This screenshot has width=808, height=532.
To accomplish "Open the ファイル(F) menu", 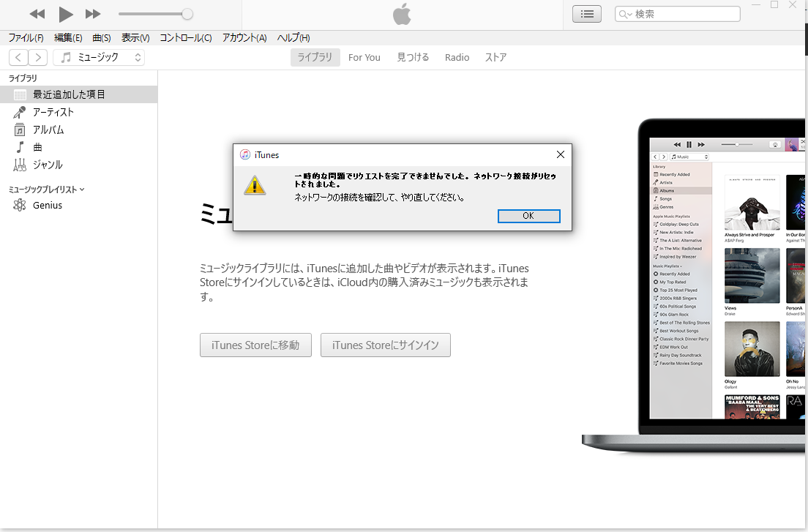I will (x=26, y=37).
